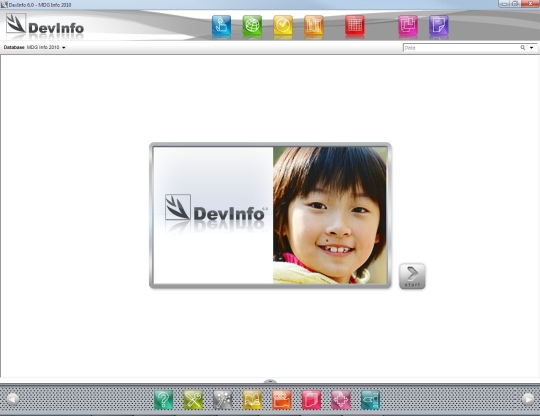Close the DevInfo 6.0 window
540x416 pixels.
tap(530, 3)
